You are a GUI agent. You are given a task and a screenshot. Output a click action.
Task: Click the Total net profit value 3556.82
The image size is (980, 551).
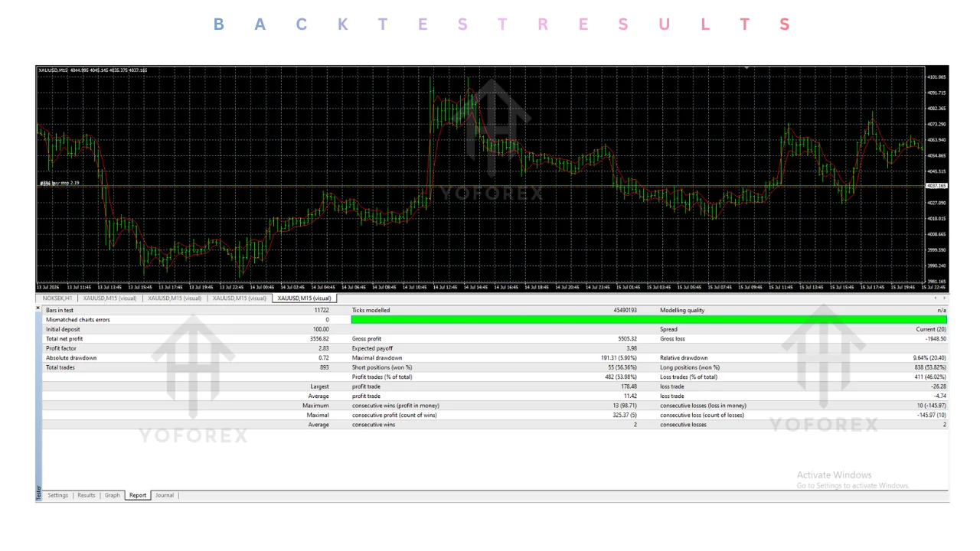(320, 339)
